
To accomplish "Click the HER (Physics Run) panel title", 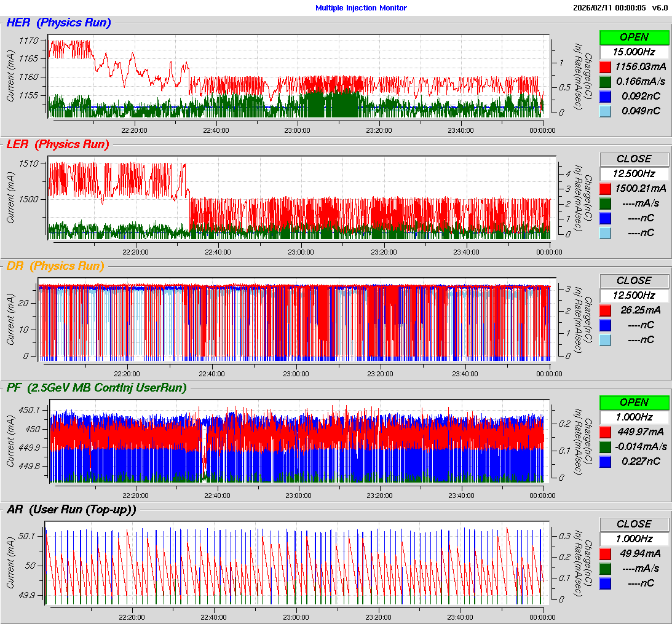I will (58, 23).
